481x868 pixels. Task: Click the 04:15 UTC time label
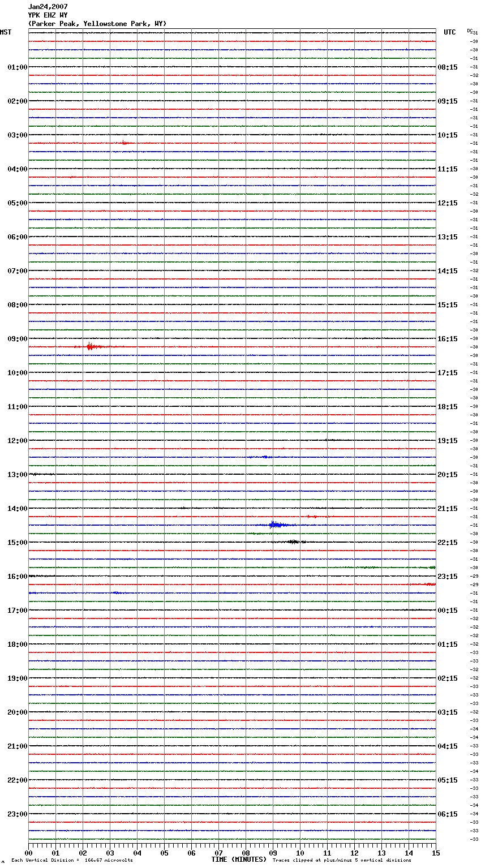coord(448,746)
